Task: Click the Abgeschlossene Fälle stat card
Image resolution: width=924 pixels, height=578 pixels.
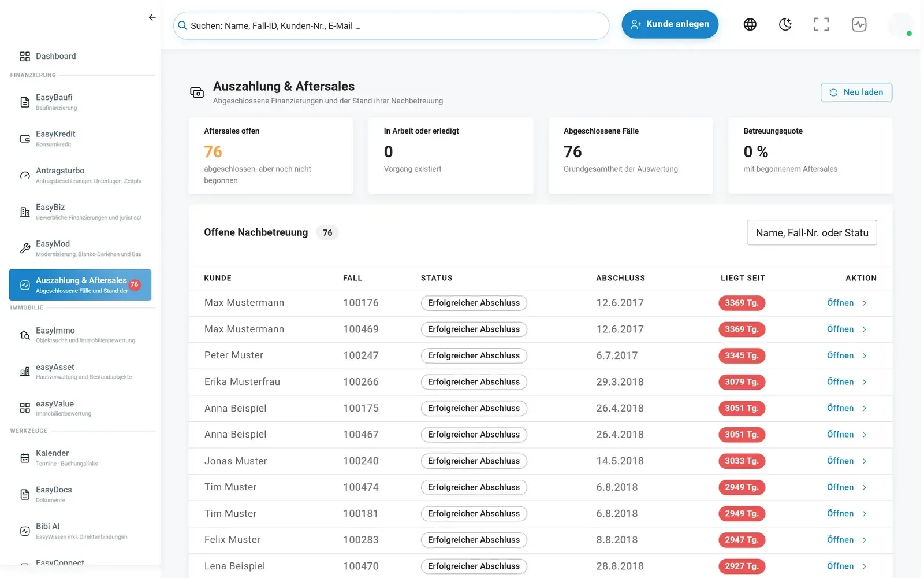Action: click(630, 155)
